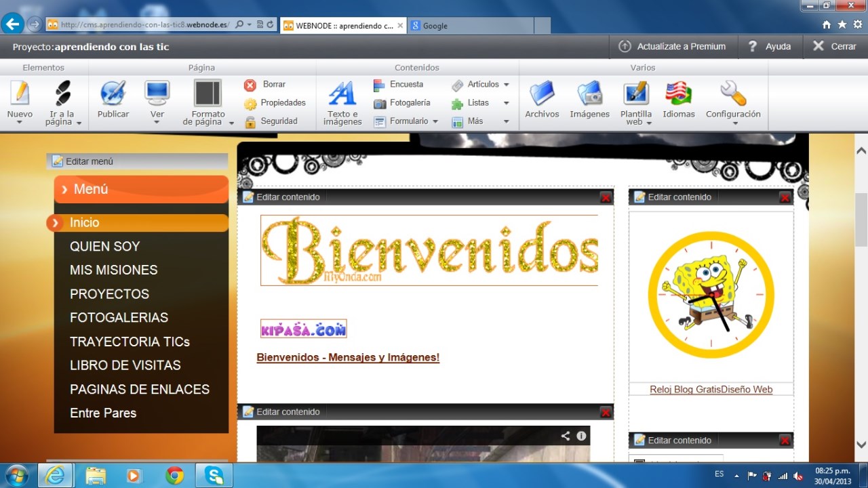The width and height of the screenshot is (868, 488).
Task: Open Skype from the taskbar
Action: pos(214,476)
